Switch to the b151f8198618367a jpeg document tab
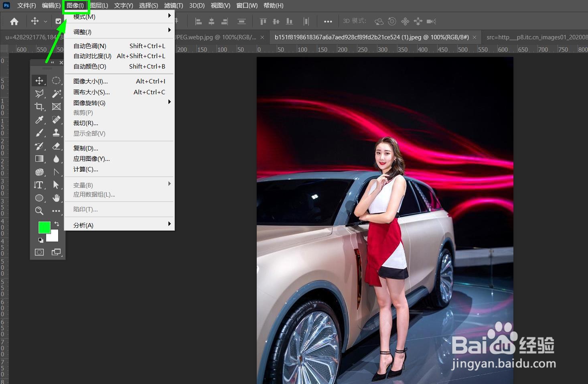 click(372, 37)
